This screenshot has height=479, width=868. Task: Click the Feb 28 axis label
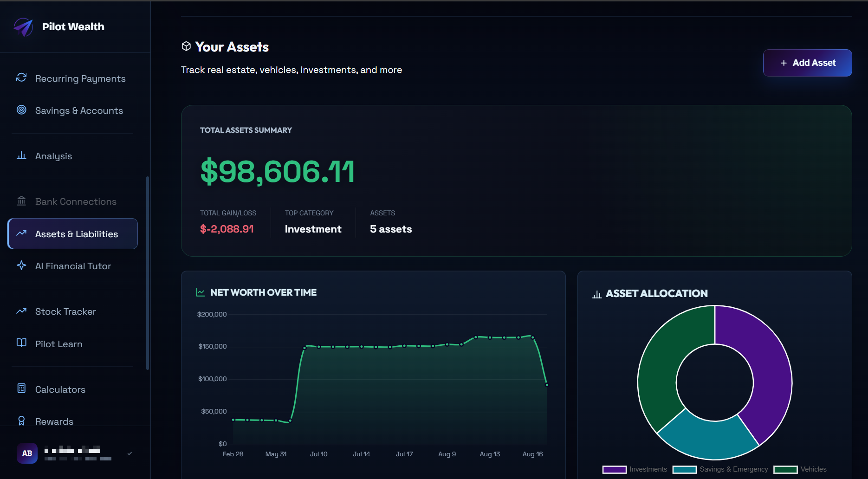pyautogui.click(x=233, y=454)
